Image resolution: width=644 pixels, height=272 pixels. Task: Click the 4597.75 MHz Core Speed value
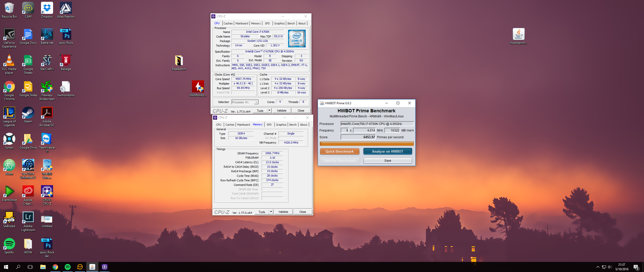[x=243, y=79]
